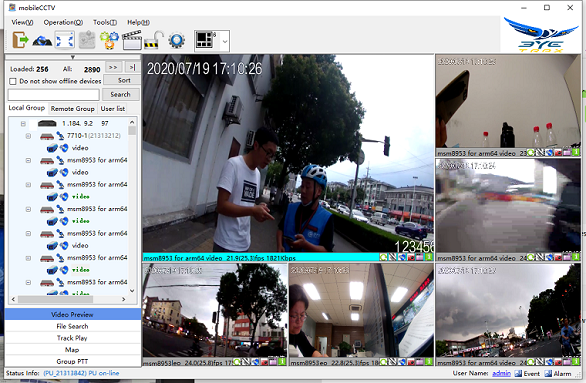Open the window layout split dropdown

[x=225, y=41]
